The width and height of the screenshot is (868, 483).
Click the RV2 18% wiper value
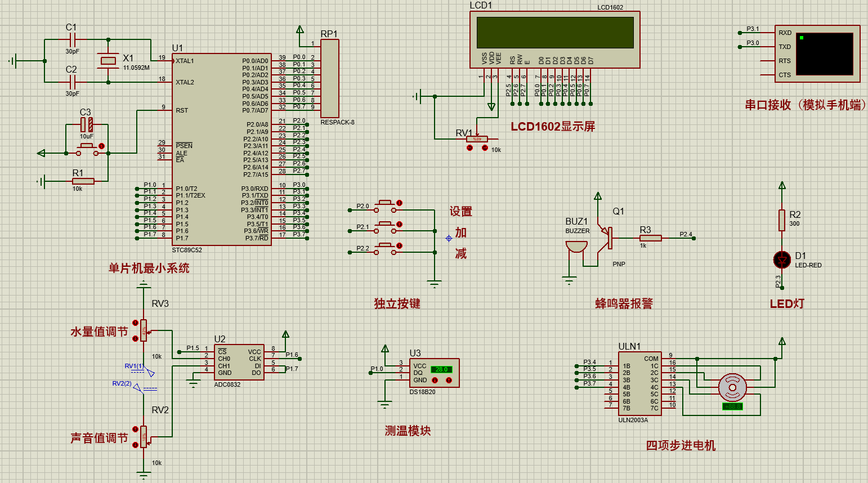(144, 437)
